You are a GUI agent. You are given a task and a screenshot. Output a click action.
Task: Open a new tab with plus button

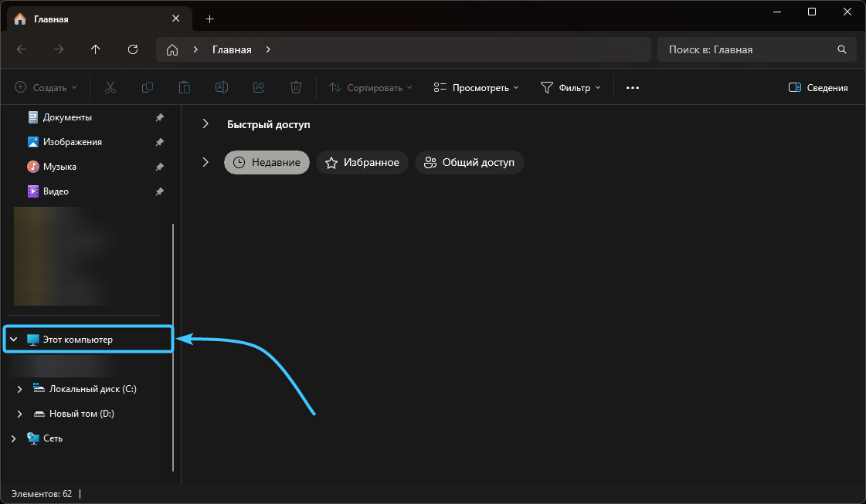coord(209,19)
